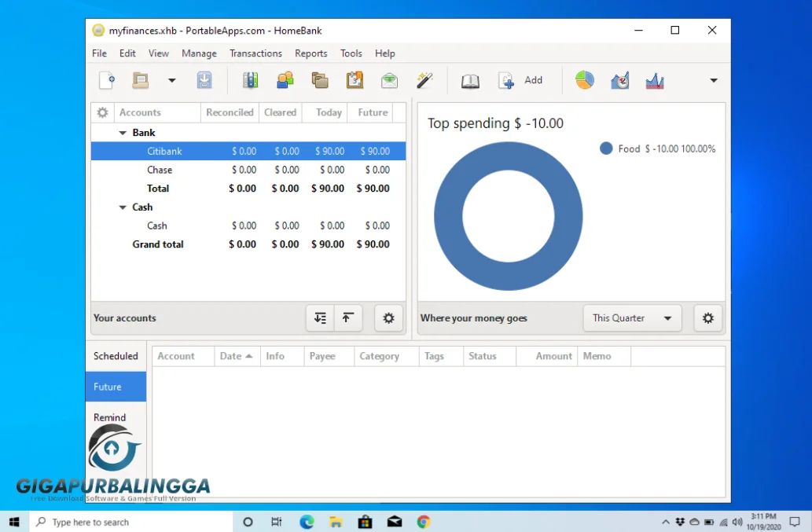
Task: Switch to the Scheduled tab
Action: click(116, 356)
